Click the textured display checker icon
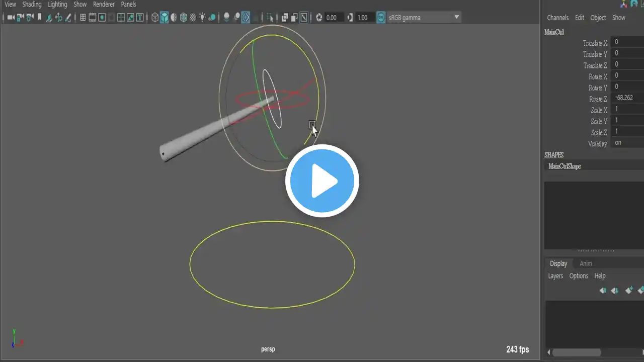Screen dimensions: 644x362 pyautogui.click(x=193, y=18)
